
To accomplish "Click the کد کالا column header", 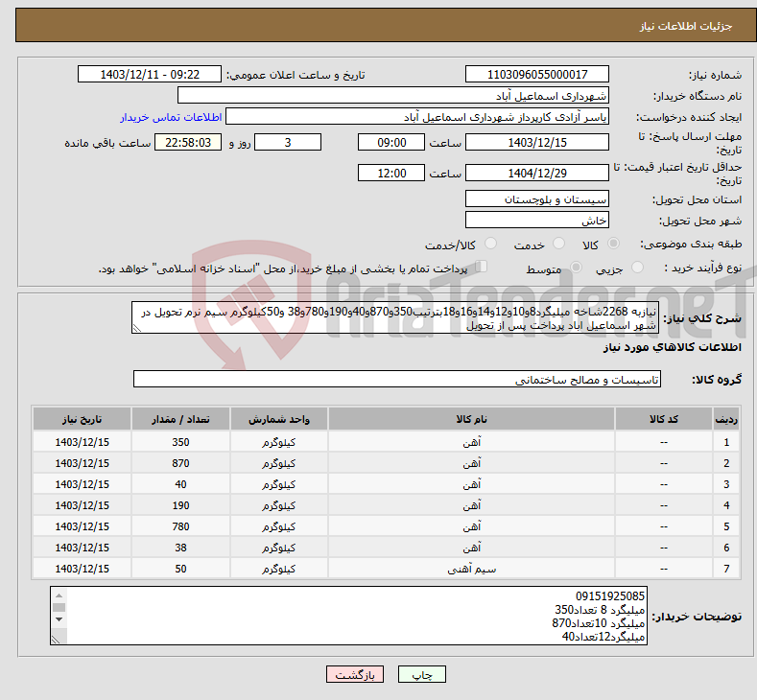I will [x=663, y=419].
